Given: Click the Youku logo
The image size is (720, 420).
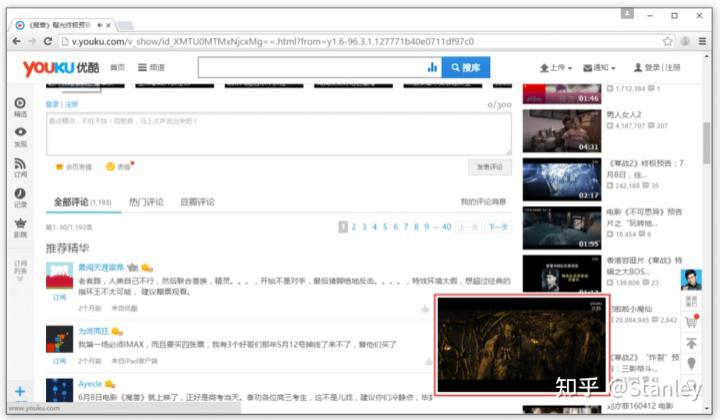Looking at the screenshot, I should pos(62,67).
